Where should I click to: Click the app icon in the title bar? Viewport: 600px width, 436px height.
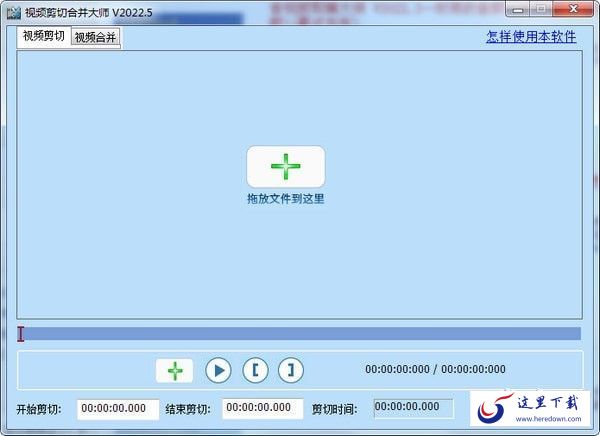click(x=13, y=9)
